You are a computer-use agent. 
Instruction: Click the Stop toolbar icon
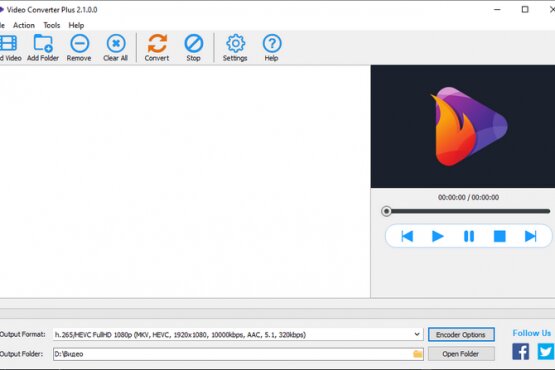(194, 43)
